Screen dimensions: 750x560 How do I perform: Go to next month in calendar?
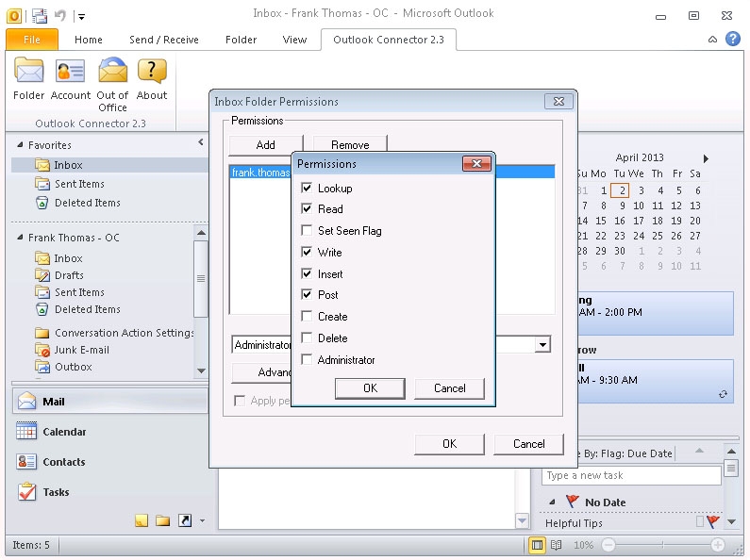pyautogui.click(x=706, y=158)
